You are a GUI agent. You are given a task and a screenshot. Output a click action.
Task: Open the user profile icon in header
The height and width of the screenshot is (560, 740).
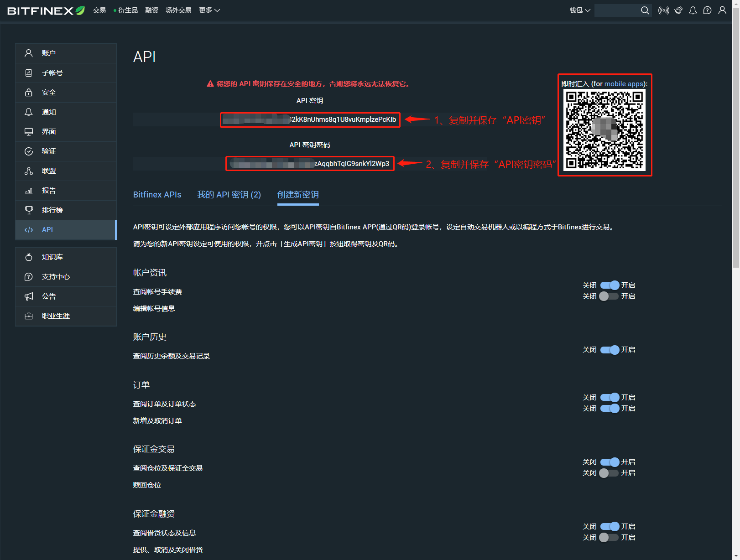(x=722, y=10)
